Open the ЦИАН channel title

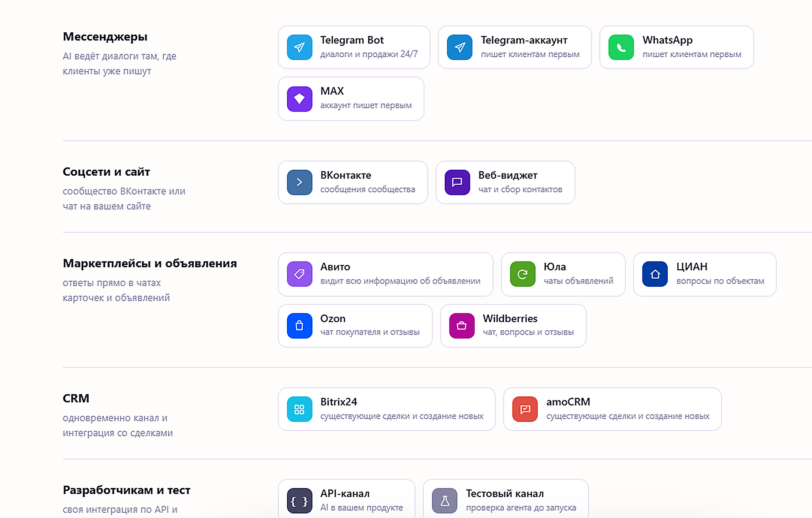tap(692, 267)
